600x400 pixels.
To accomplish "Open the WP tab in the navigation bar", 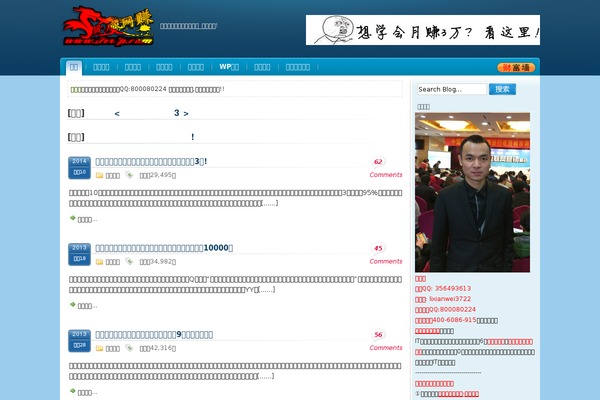I will click(229, 67).
